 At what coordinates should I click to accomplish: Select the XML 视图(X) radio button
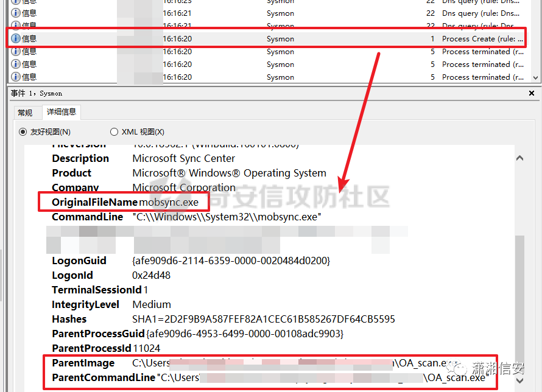click(114, 132)
